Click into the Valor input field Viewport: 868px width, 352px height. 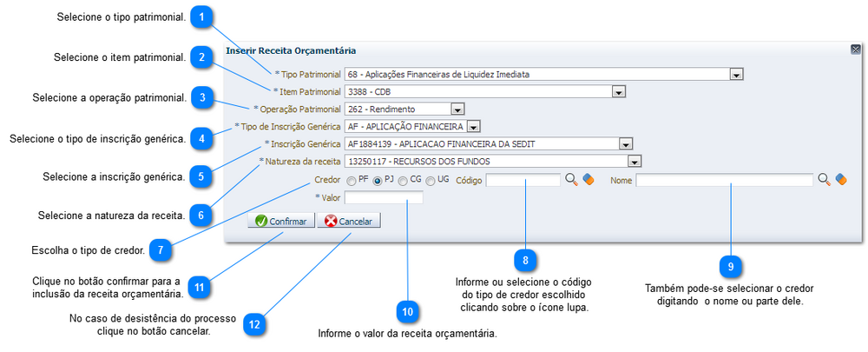coord(384,198)
